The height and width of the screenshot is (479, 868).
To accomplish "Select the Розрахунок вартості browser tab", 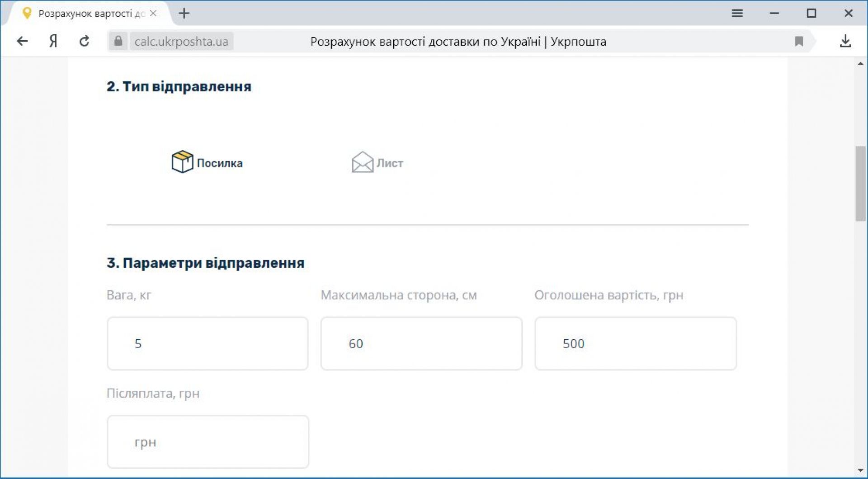I will (86, 14).
